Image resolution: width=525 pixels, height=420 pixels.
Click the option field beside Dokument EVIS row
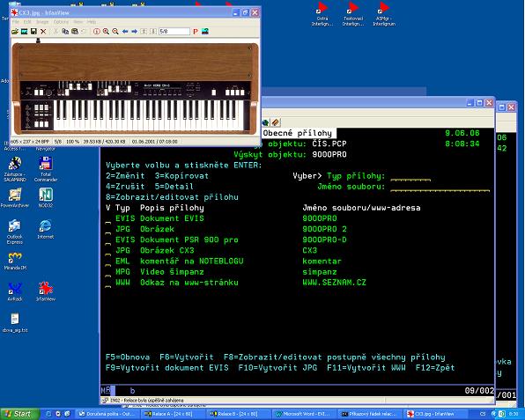point(108,219)
